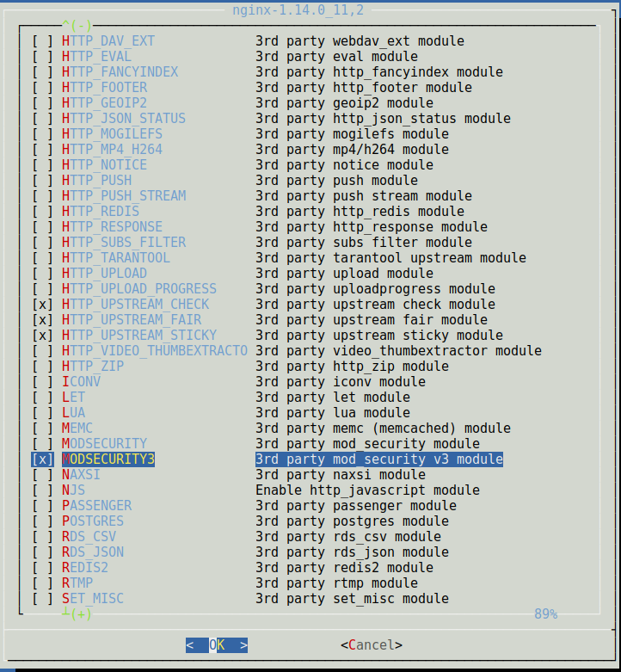Screen dimensions: 621x672
Task: Select the NJS option label
Action: [x=74, y=490]
